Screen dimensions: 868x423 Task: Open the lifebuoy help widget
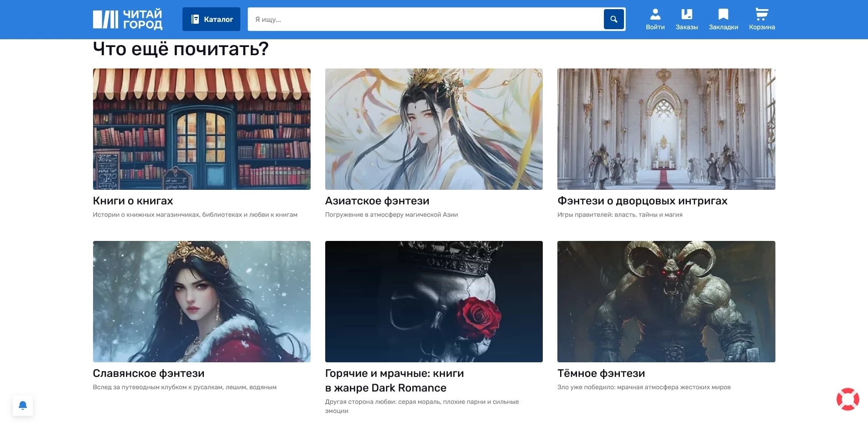[x=847, y=399]
